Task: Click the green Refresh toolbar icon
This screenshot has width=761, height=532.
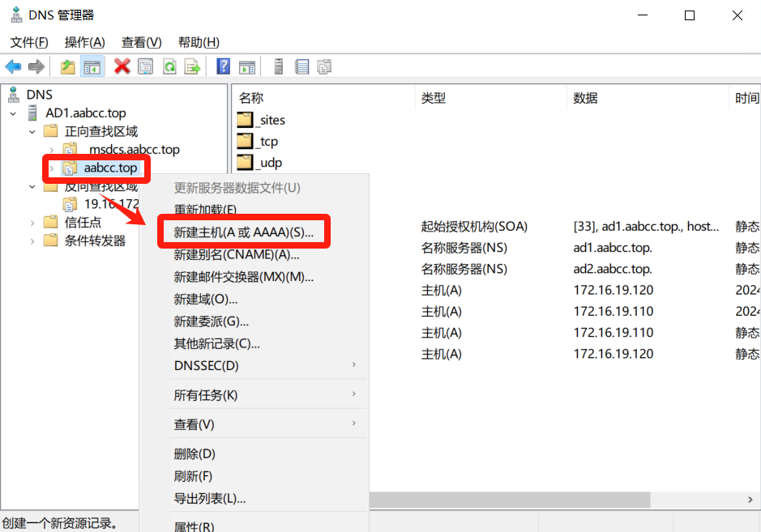Action: pyautogui.click(x=169, y=66)
